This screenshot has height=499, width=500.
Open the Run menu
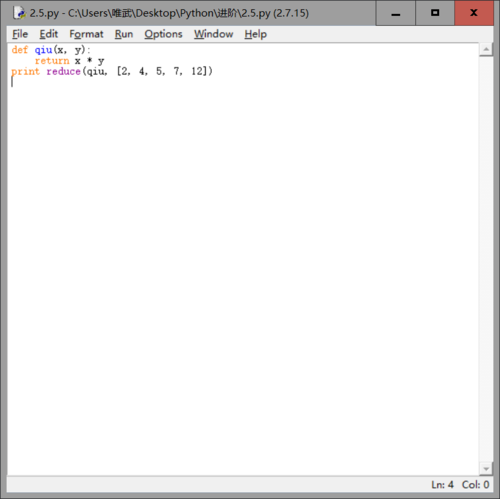(124, 34)
